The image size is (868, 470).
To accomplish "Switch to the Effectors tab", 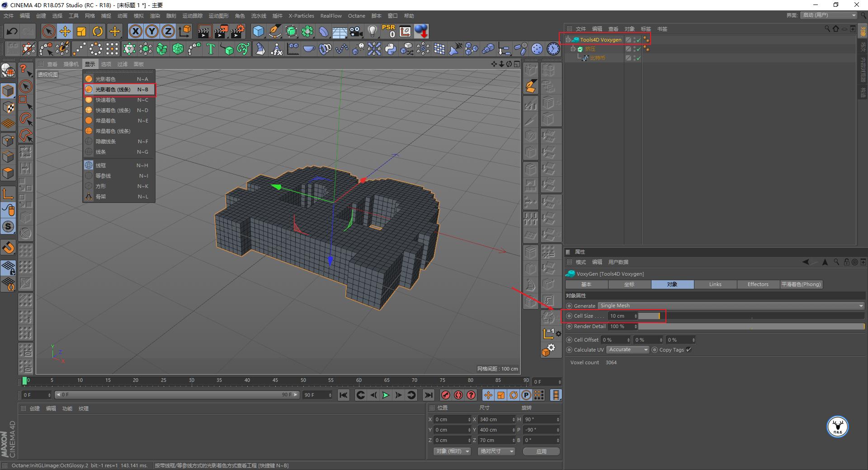I will pyautogui.click(x=758, y=284).
